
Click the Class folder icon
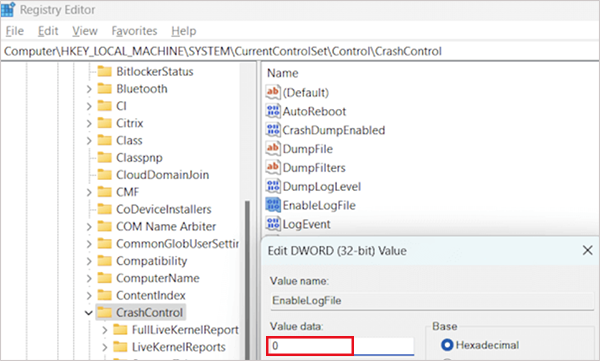[x=104, y=140]
